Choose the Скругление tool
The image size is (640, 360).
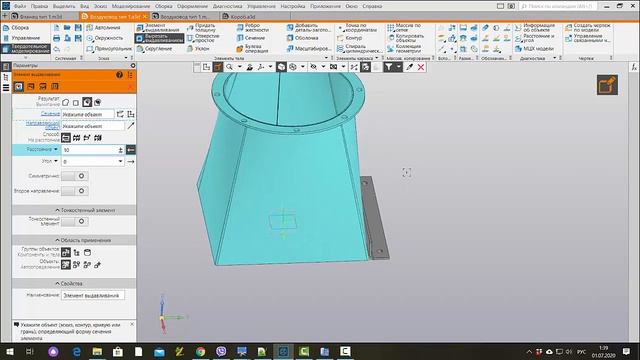155,49
